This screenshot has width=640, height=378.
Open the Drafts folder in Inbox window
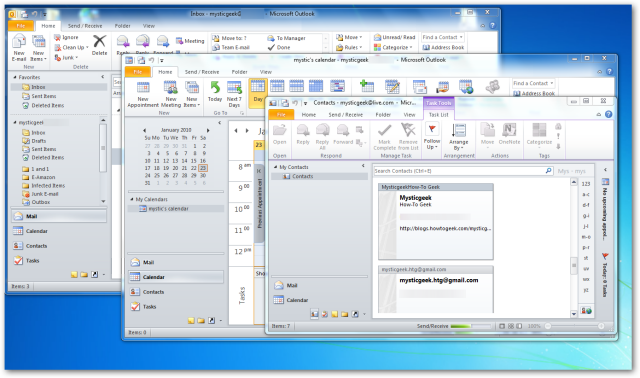(34, 141)
